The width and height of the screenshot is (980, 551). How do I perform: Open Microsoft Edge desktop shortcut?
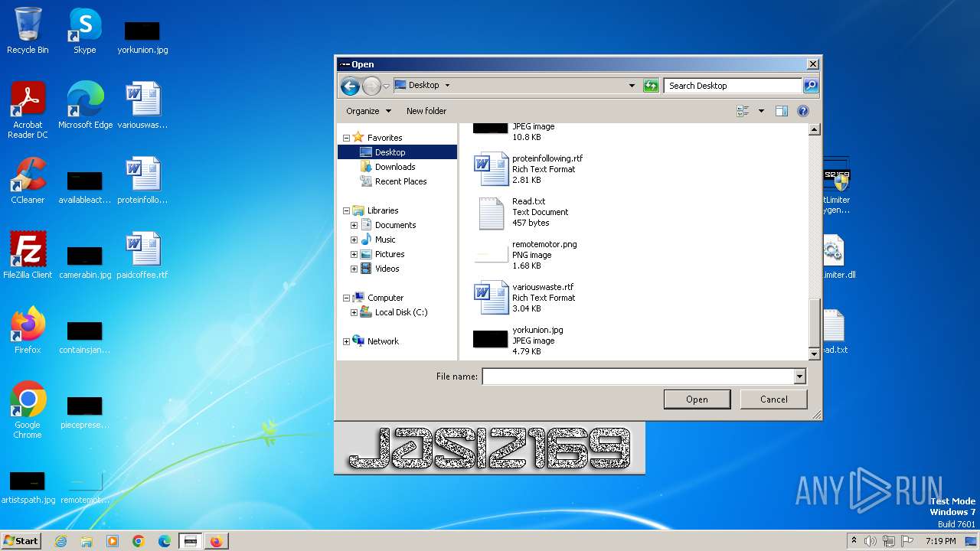click(x=85, y=105)
